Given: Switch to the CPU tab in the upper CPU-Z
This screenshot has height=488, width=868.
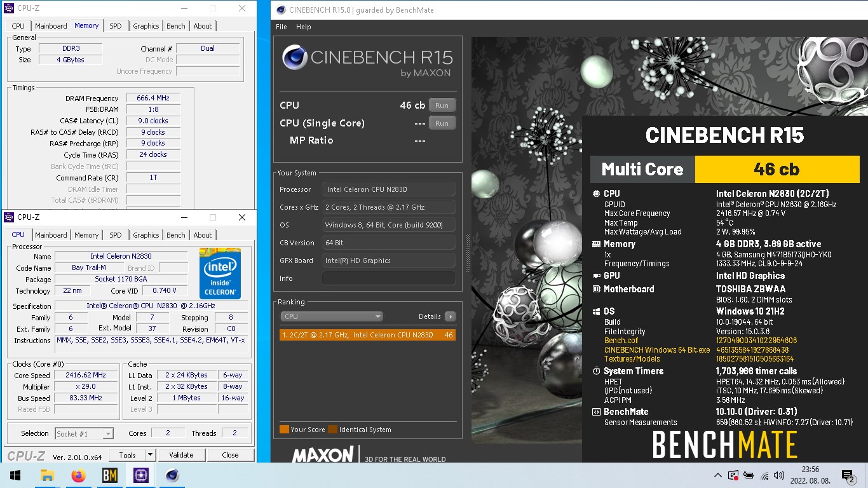Looking at the screenshot, I should (x=18, y=26).
